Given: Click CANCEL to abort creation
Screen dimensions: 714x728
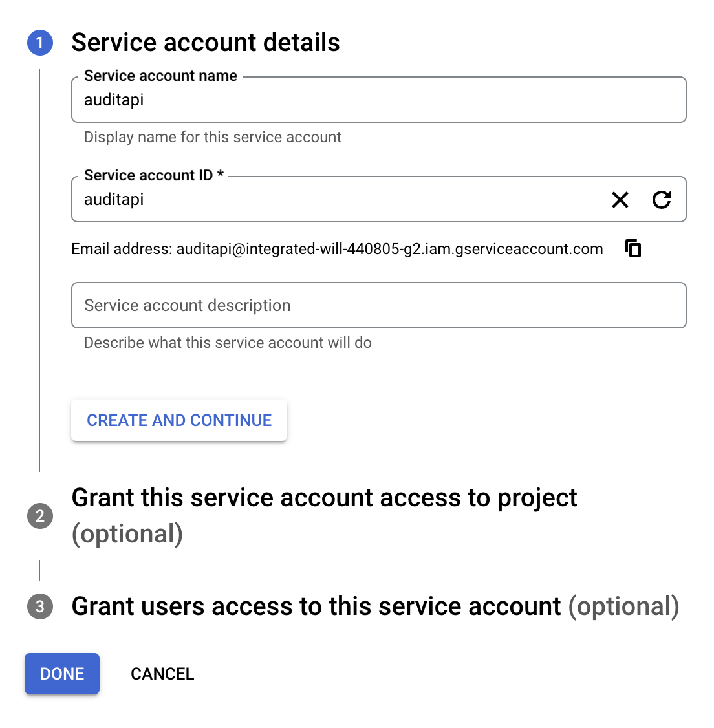Looking at the screenshot, I should 162,674.
